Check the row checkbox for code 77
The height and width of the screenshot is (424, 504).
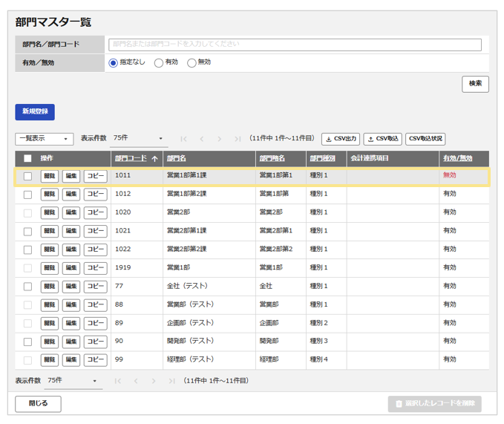click(27, 287)
